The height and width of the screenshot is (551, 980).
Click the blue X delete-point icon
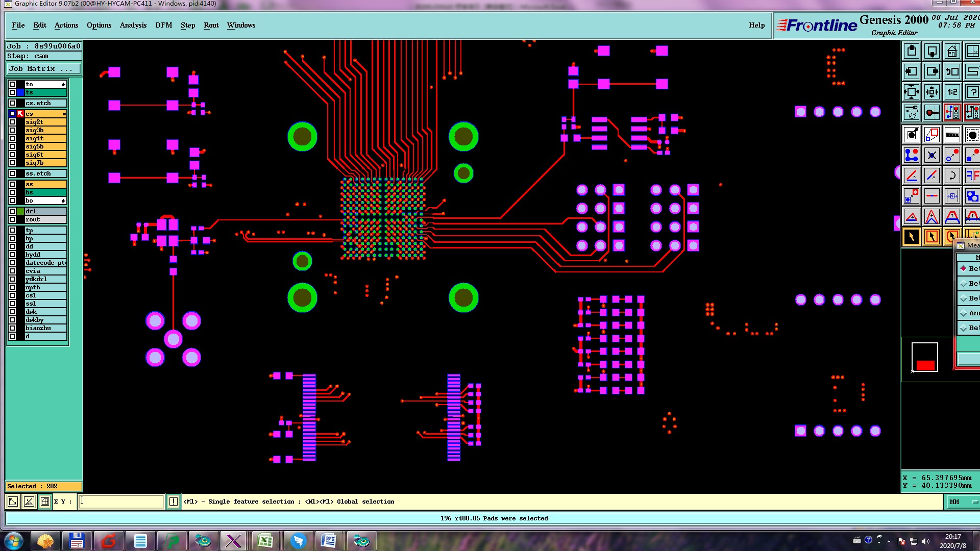pos(932,156)
